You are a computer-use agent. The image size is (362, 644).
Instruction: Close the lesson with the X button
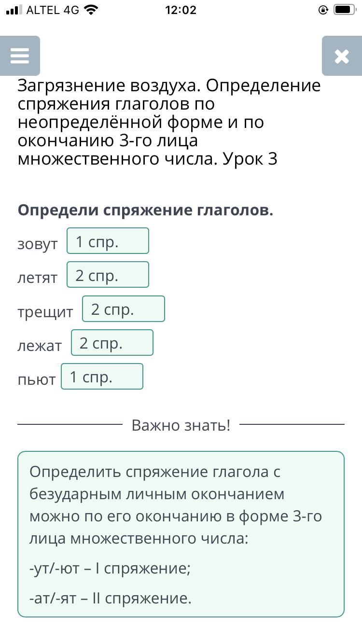[x=342, y=56]
